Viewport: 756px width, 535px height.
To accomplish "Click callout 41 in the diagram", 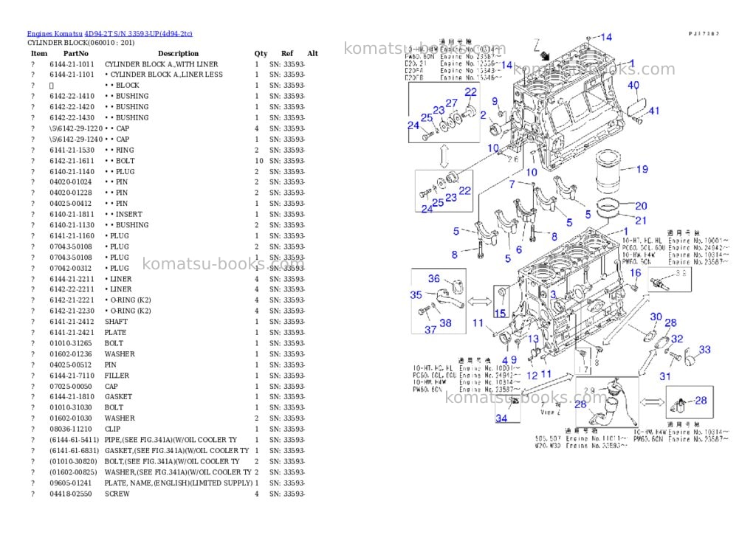I will 654,111.
